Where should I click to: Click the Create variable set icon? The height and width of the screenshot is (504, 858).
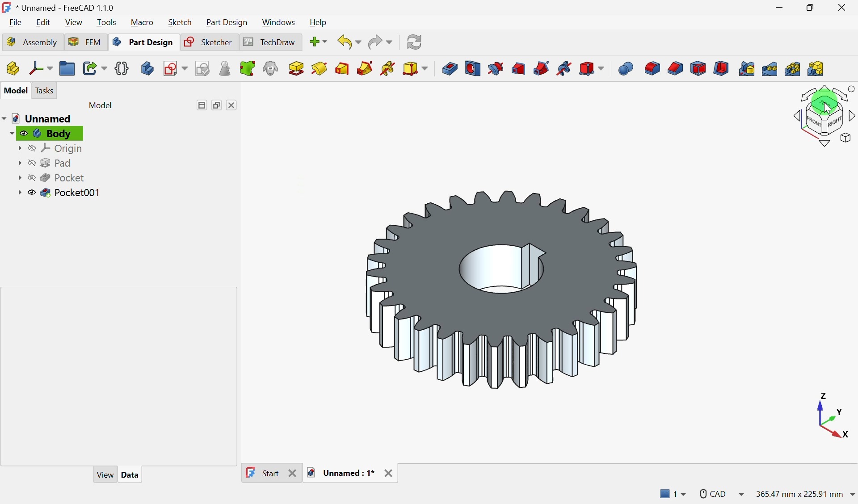tap(122, 69)
